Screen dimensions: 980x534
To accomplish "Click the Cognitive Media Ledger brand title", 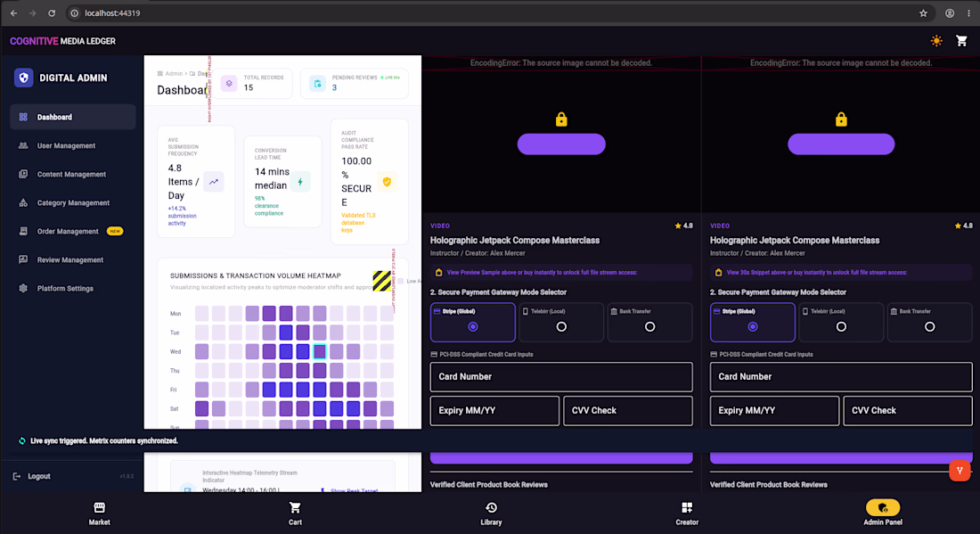I will (62, 41).
